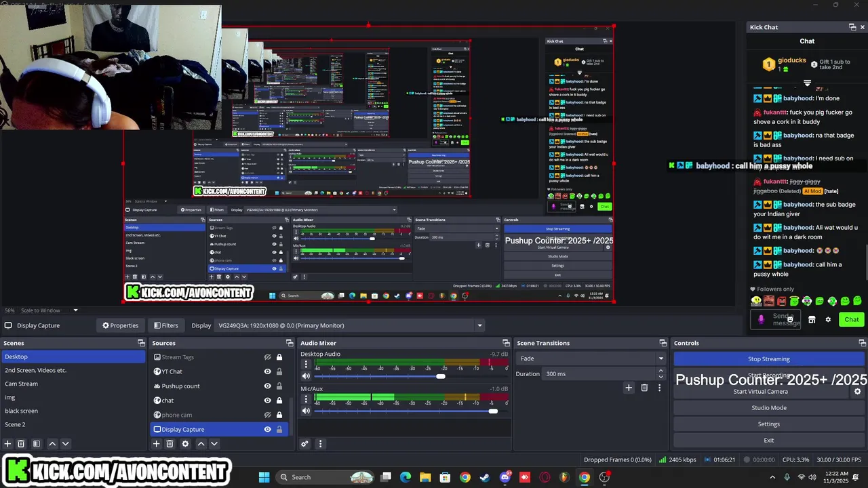Remove selected source using Sources trash icon
The image size is (868, 488).
click(170, 444)
